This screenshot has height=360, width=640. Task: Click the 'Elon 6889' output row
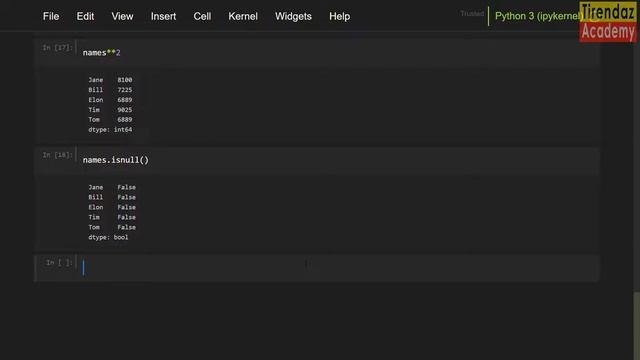(x=110, y=100)
